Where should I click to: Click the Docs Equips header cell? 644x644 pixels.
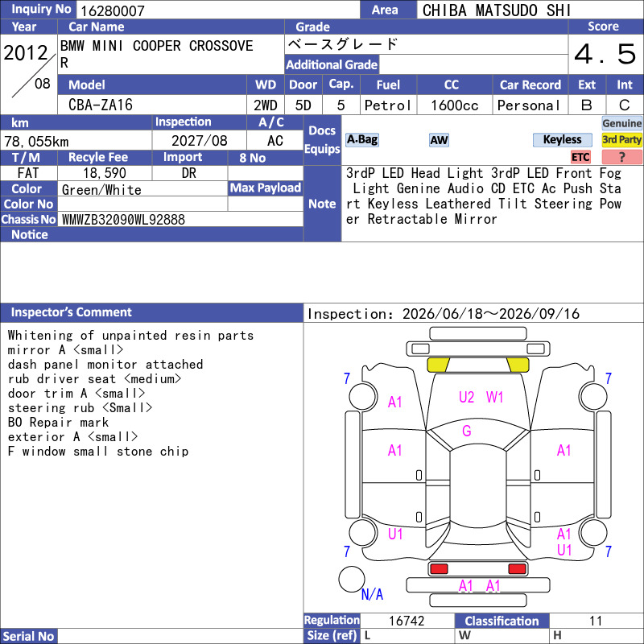click(x=323, y=139)
